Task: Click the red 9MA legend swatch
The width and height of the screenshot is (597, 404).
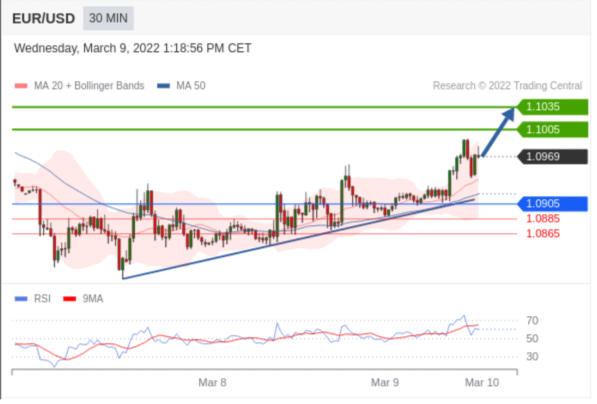Action: [70, 299]
